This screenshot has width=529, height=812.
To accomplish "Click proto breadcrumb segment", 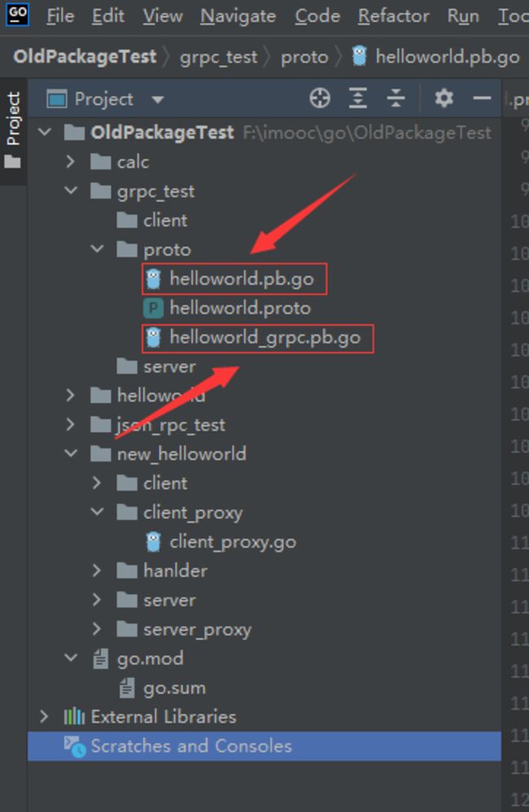I will (x=304, y=57).
